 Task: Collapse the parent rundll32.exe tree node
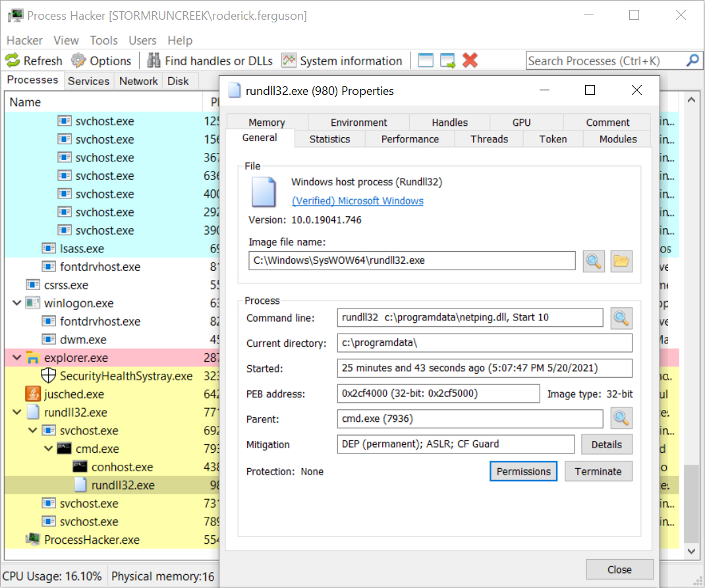pos(16,412)
